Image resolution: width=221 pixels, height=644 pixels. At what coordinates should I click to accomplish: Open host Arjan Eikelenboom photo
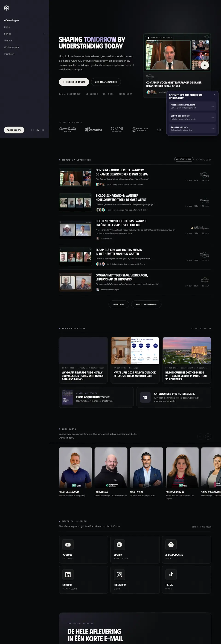[75, 468]
